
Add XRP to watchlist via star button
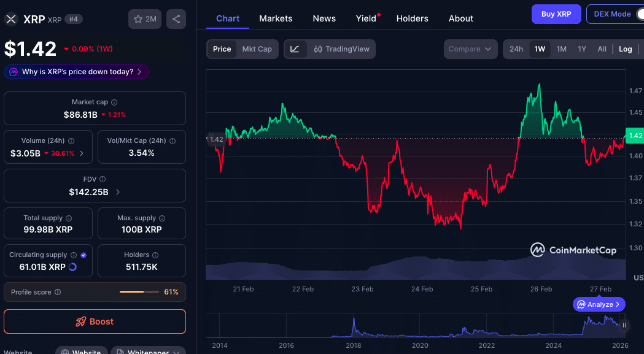coord(144,19)
